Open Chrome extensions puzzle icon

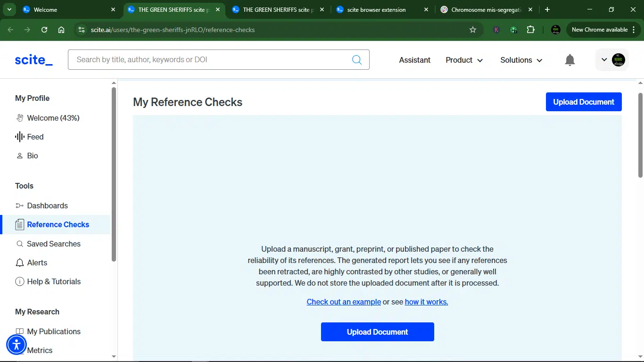[x=530, y=30]
